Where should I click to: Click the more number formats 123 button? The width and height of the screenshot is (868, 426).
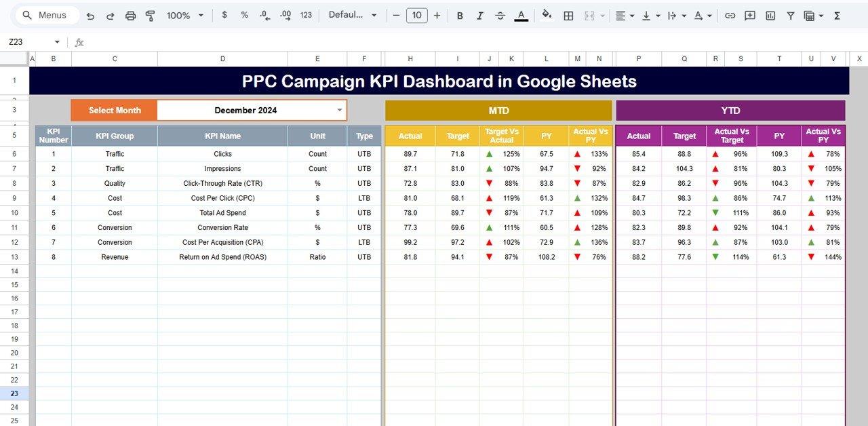[x=306, y=14]
